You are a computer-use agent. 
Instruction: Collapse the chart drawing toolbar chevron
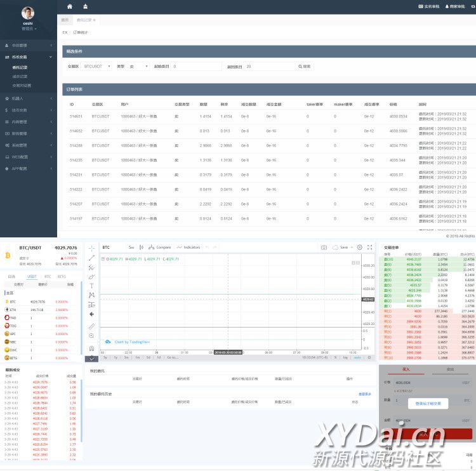[x=91, y=359]
